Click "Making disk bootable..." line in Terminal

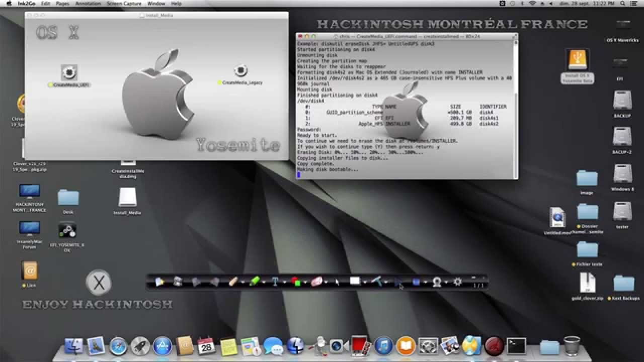click(x=328, y=169)
